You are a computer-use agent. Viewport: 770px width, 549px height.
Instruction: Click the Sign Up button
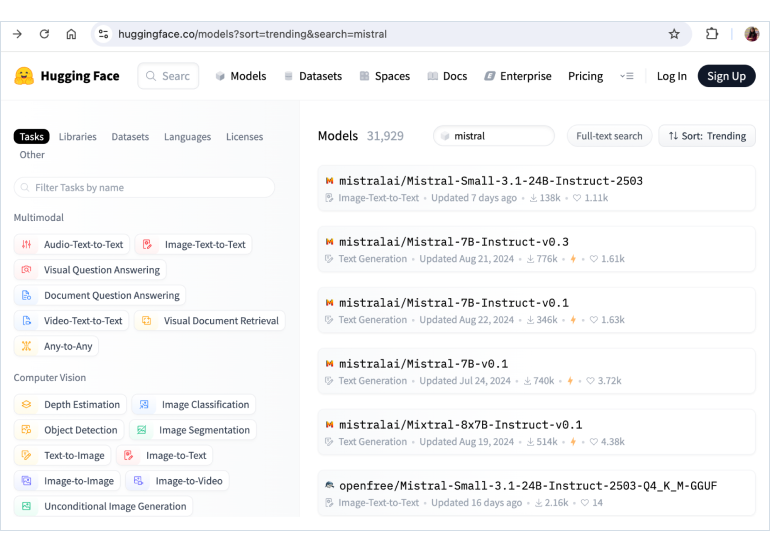pyautogui.click(x=726, y=76)
